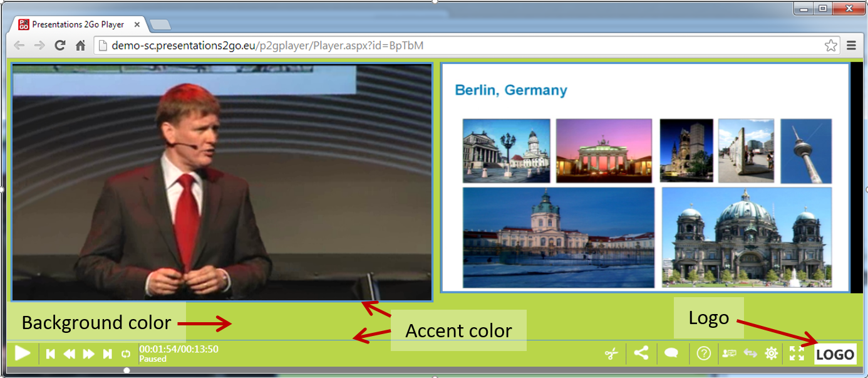The height and width of the screenshot is (378, 868).
Task: Click the timeline progress handle
Action: pos(127,370)
